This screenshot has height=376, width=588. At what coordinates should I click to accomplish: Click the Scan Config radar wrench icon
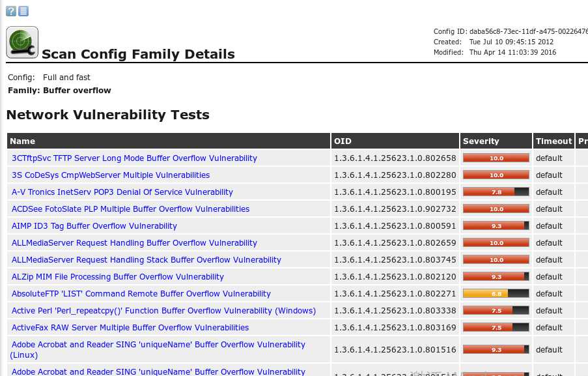pyautogui.click(x=22, y=42)
